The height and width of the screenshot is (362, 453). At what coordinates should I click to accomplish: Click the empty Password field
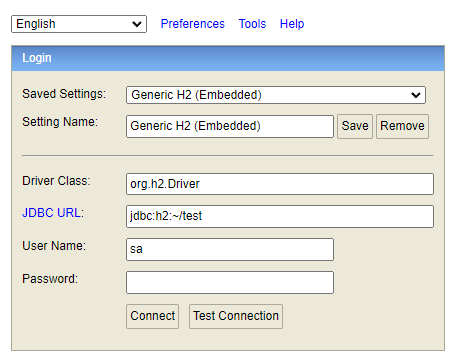click(x=230, y=282)
